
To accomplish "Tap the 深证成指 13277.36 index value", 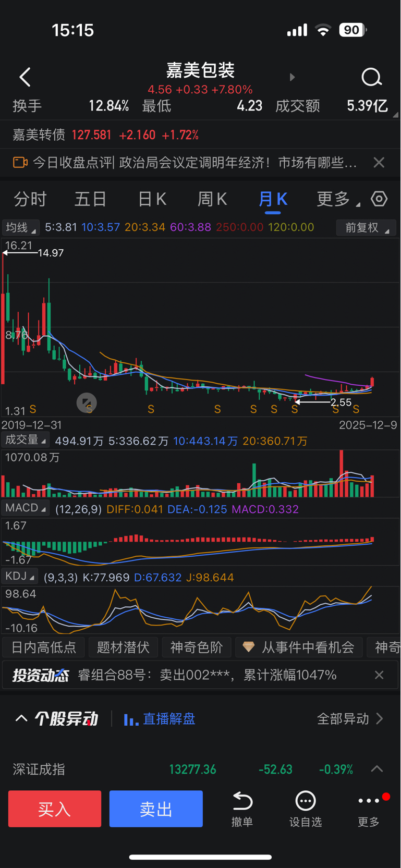I will pos(192,769).
